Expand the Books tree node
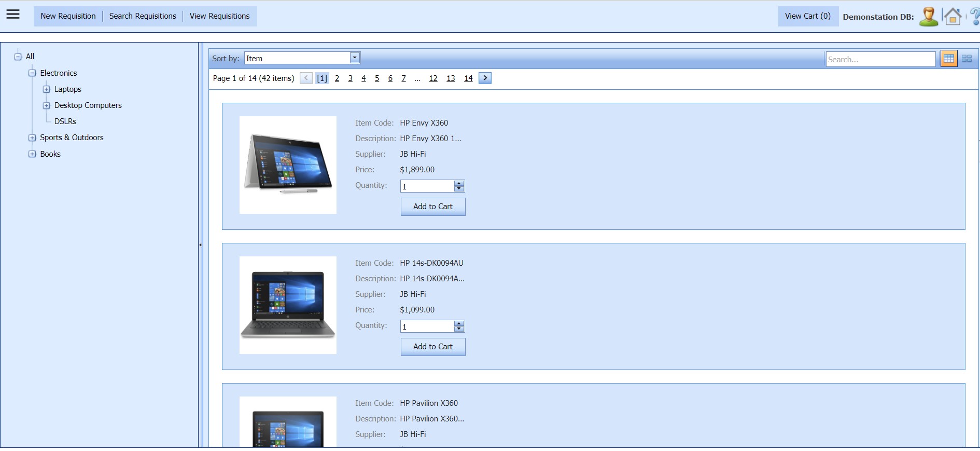This screenshot has width=980, height=451. 32,154
